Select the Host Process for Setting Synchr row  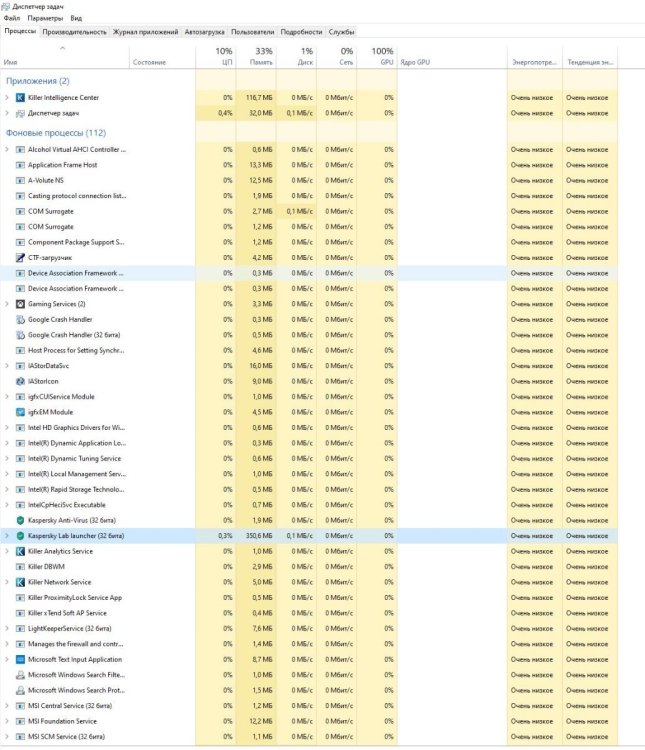click(309, 351)
